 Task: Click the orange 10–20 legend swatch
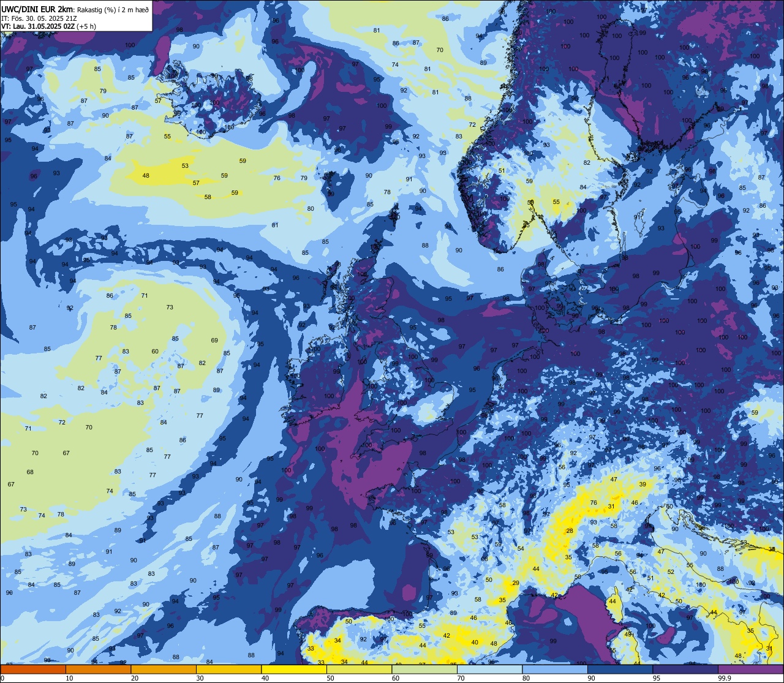[x=98, y=670]
